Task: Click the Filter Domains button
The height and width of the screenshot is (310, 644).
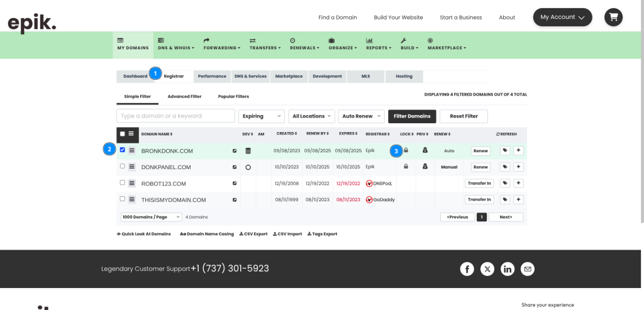Action: [x=412, y=116]
